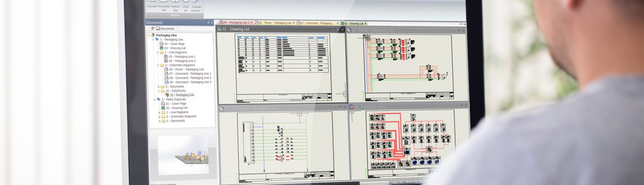
Task: Open 03 - Packaging Line 1 drawing
Action: coord(179,56)
